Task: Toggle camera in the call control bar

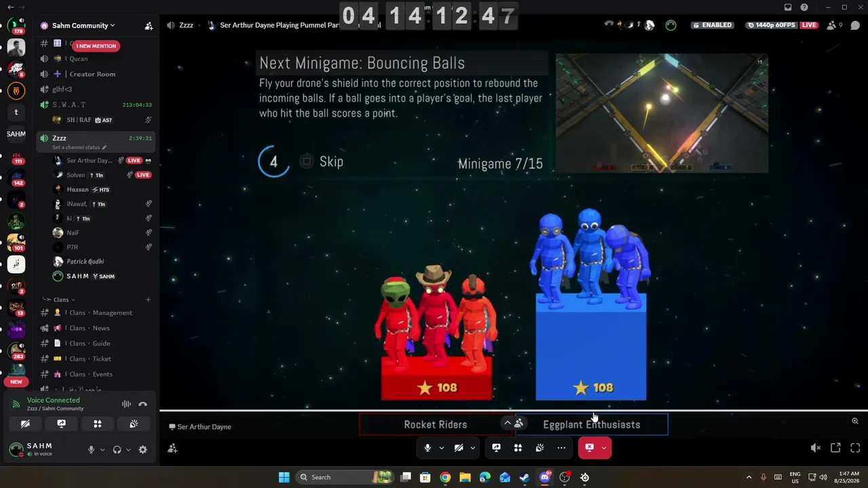Action: [459, 447]
